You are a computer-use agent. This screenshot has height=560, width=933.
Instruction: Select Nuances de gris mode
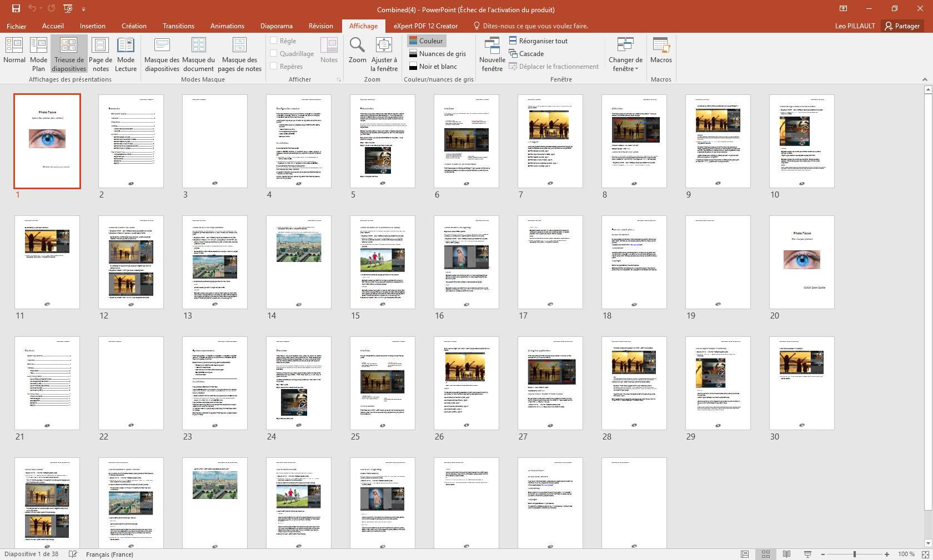coord(438,53)
